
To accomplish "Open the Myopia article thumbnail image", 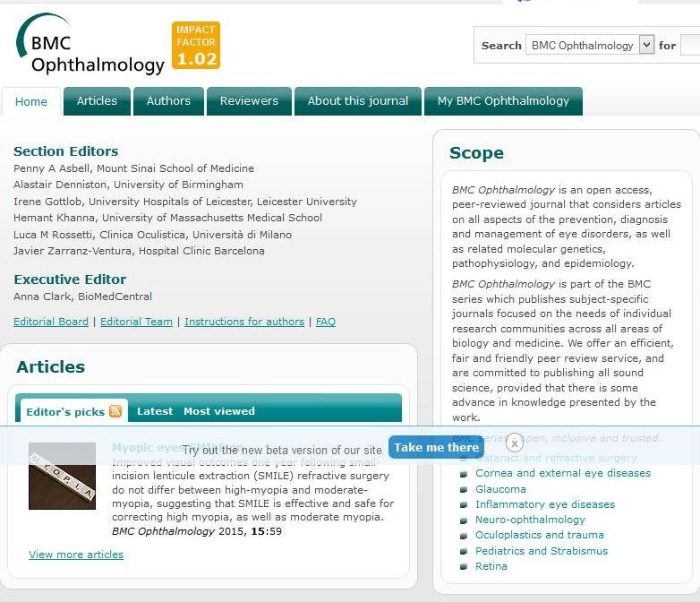I will [62, 476].
